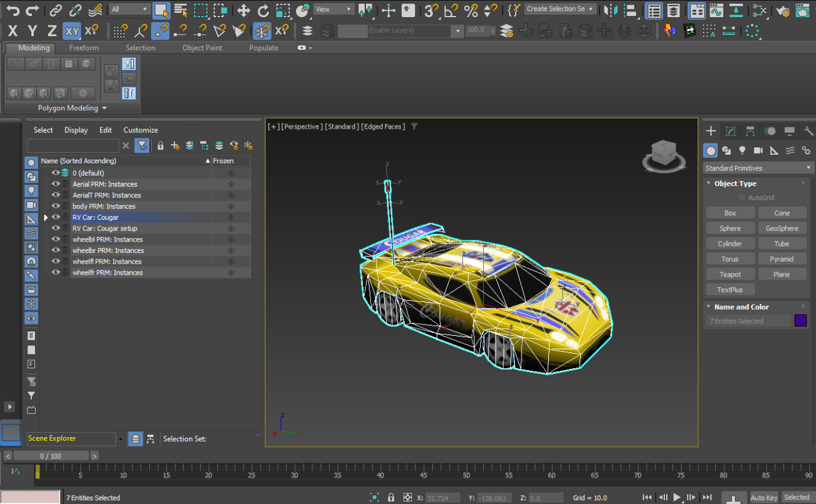Click the Redo arrow icon
Screen dimensions: 816x504
click(32, 10)
